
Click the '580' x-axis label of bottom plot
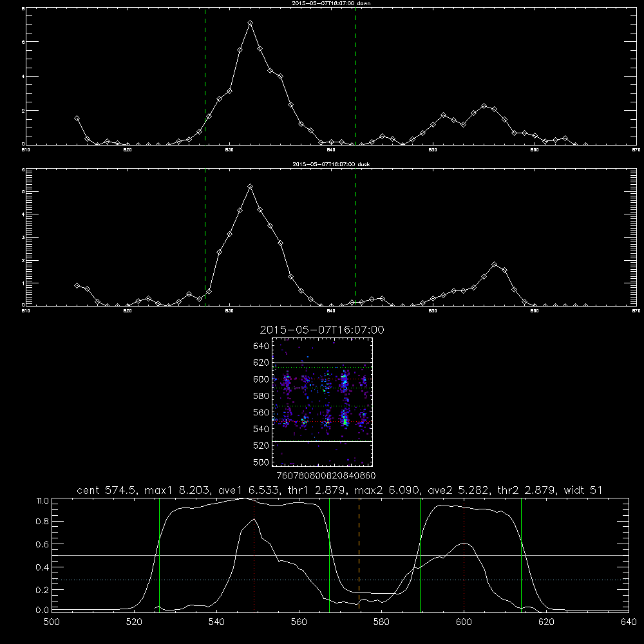[381, 622]
